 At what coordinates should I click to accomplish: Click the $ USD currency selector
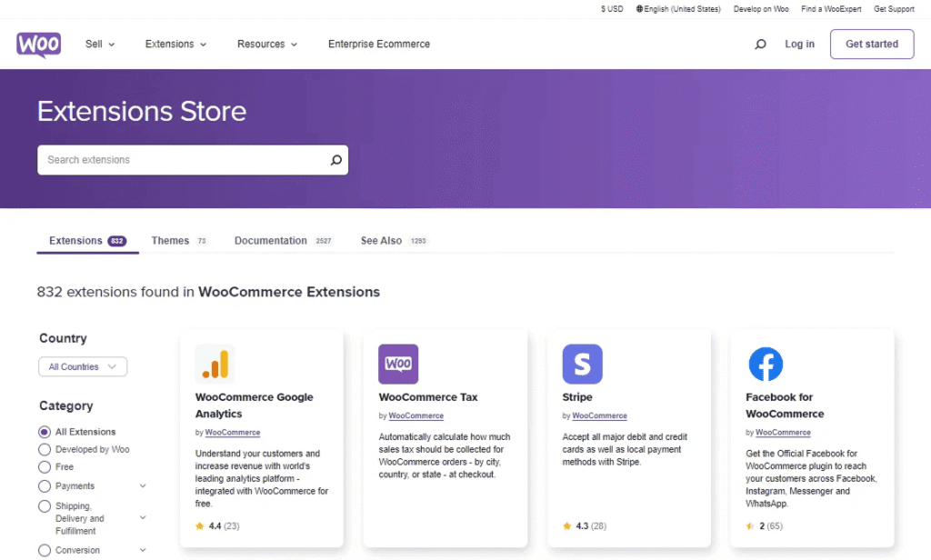pyautogui.click(x=611, y=9)
